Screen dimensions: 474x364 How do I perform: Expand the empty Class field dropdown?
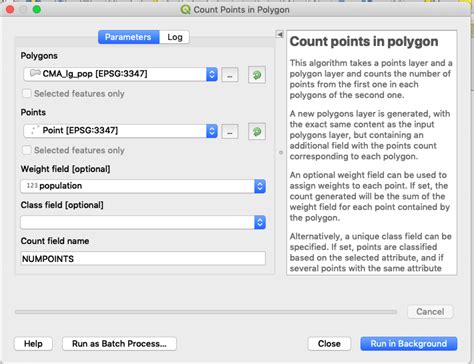[x=143, y=222]
